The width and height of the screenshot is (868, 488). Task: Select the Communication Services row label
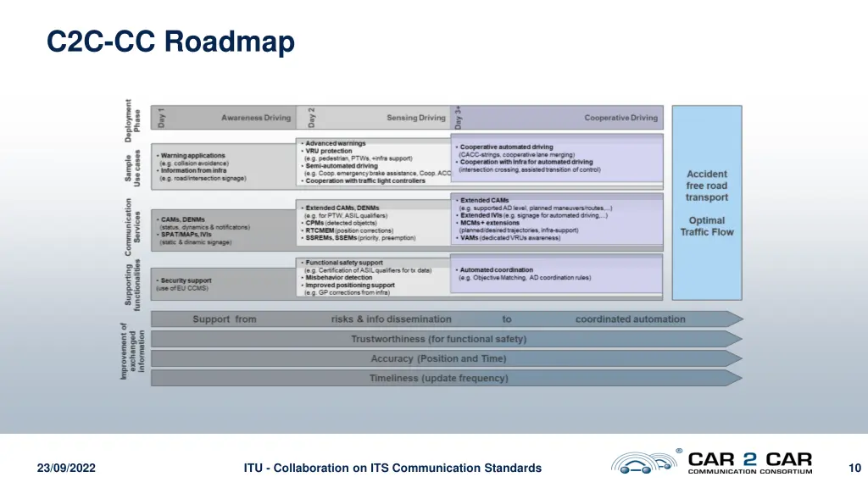pyautogui.click(x=133, y=225)
